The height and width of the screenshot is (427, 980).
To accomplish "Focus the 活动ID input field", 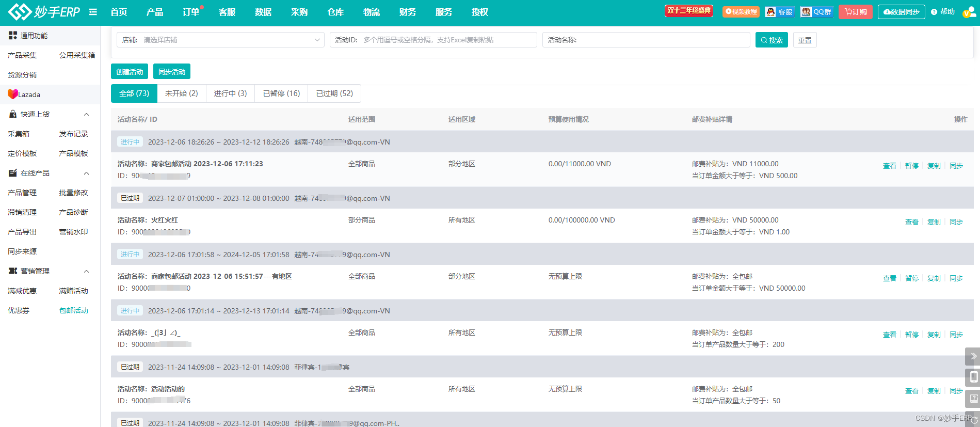I will (433, 40).
